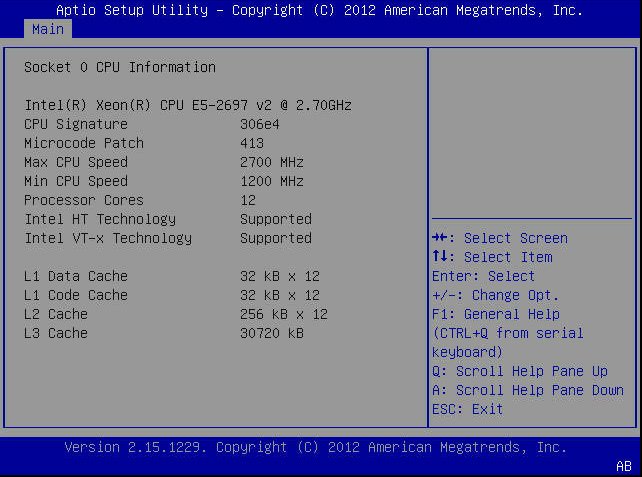The width and height of the screenshot is (642, 477).
Task: Click the ESC: Exit help line
Action: coord(468,409)
